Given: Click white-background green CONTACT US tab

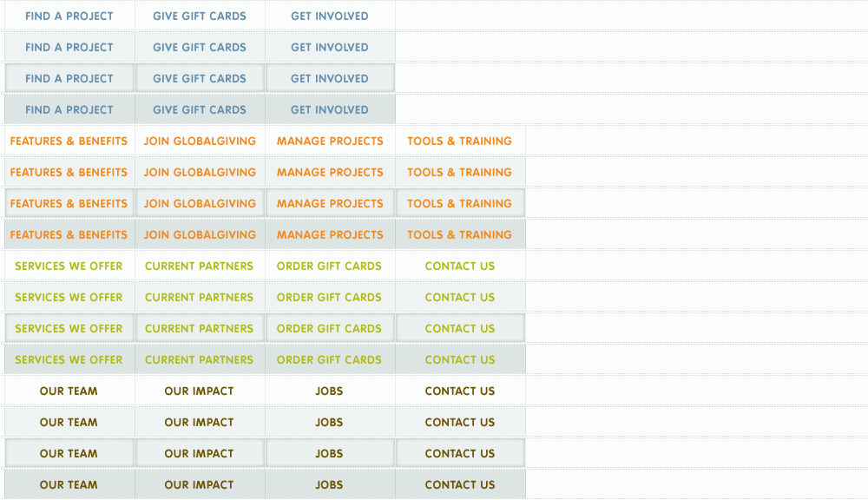Looking at the screenshot, I should [460, 266].
